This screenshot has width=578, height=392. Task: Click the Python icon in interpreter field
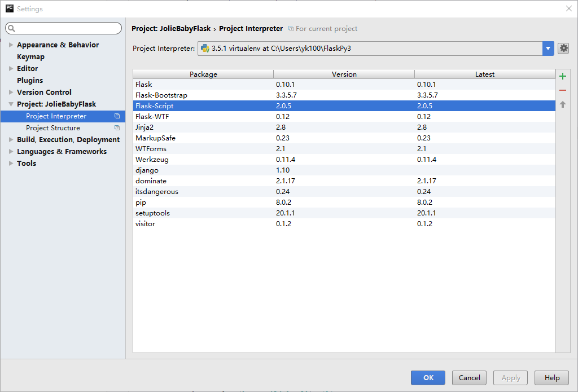click(205, 49)
